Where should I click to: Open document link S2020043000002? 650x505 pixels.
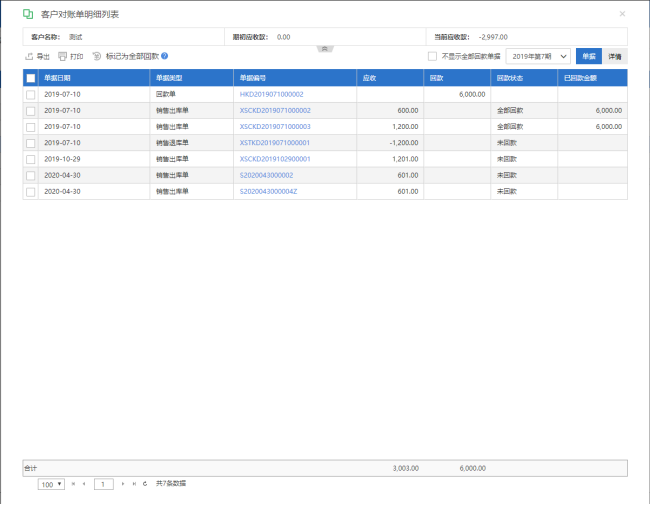[x=266, y=175]
